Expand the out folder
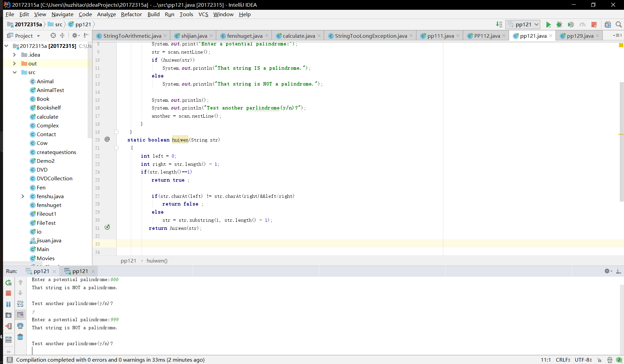Screen dimensions: 624x364 pyautogui.click(x=14, y=63)
